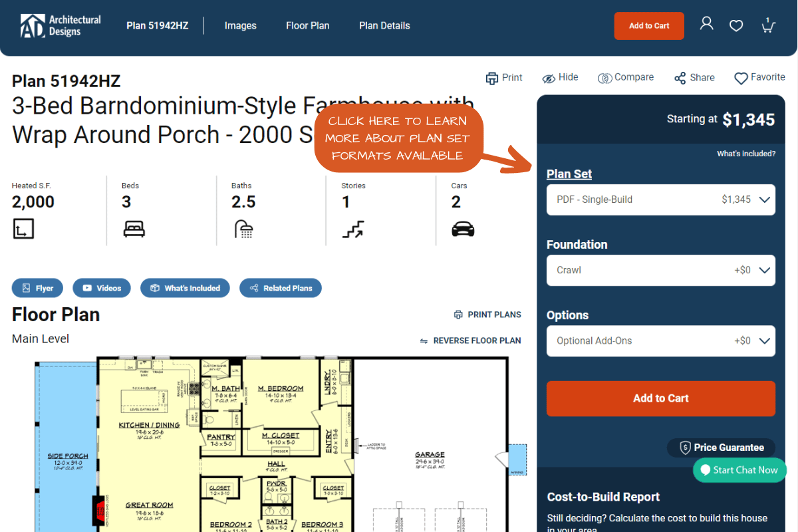Click the M. BEDROOM label on plan

pos(281,388)
